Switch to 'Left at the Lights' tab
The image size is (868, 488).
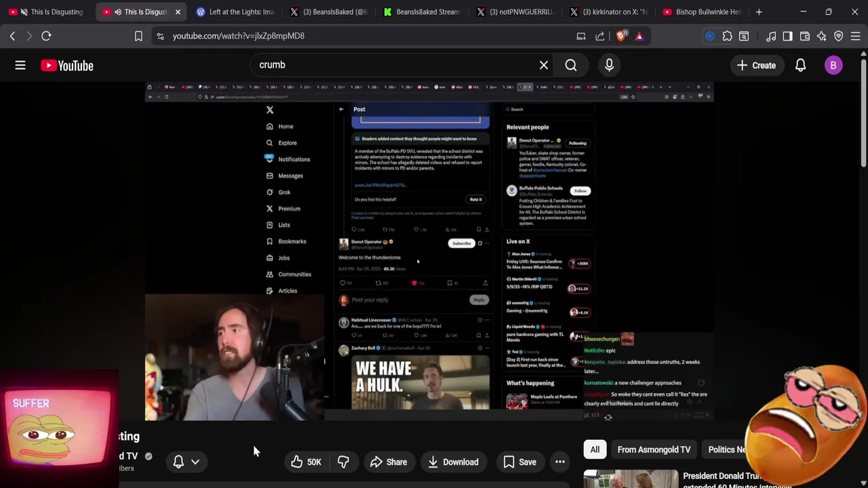tap(235, 12)
